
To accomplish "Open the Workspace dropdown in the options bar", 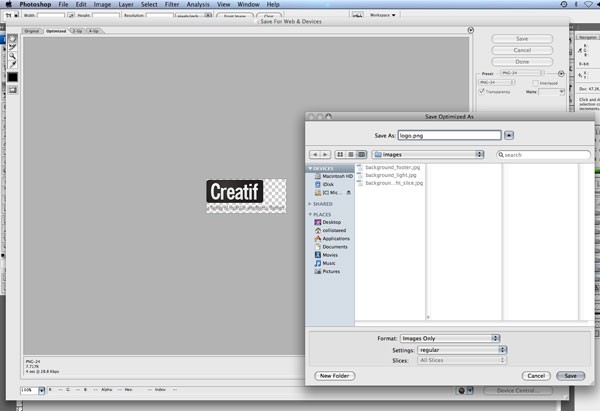I will 383,15.
